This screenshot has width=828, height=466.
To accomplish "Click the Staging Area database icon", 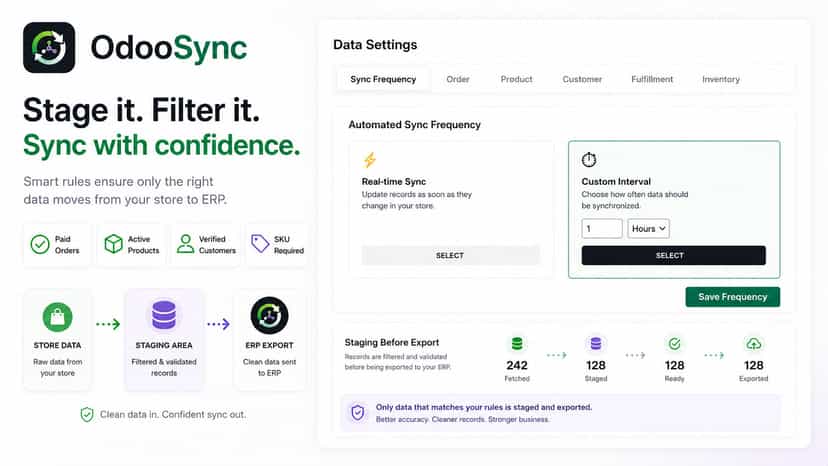I will (164, 315).
